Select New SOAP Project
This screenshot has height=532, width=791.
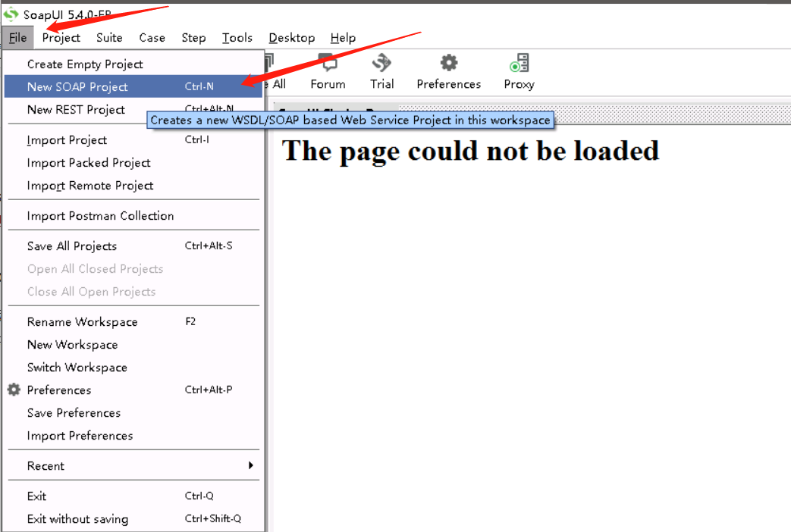point(133,86)
